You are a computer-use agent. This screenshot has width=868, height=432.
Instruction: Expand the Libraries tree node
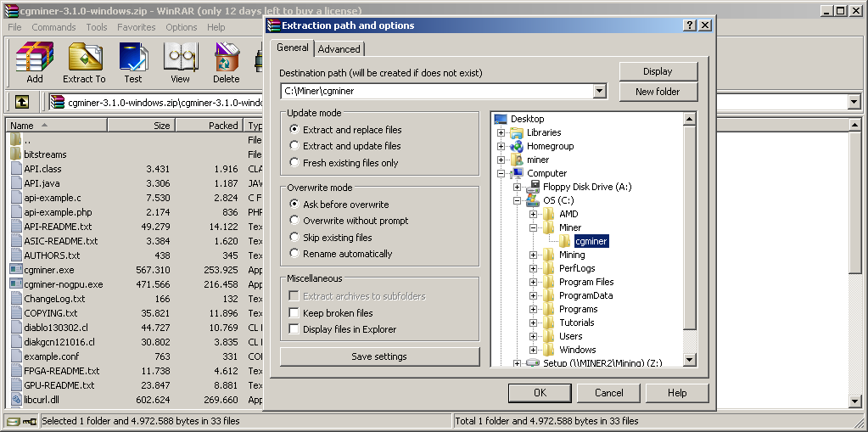click(x=501, y=132)
